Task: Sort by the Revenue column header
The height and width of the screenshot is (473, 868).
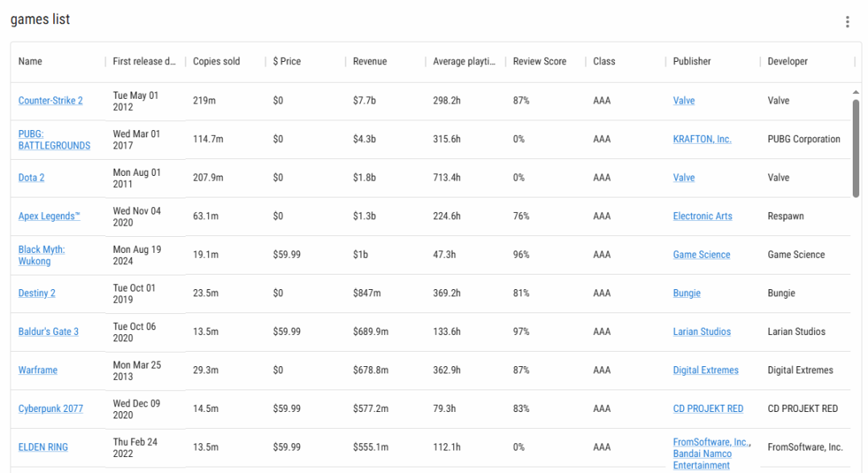Action: (x=370, y=61)
